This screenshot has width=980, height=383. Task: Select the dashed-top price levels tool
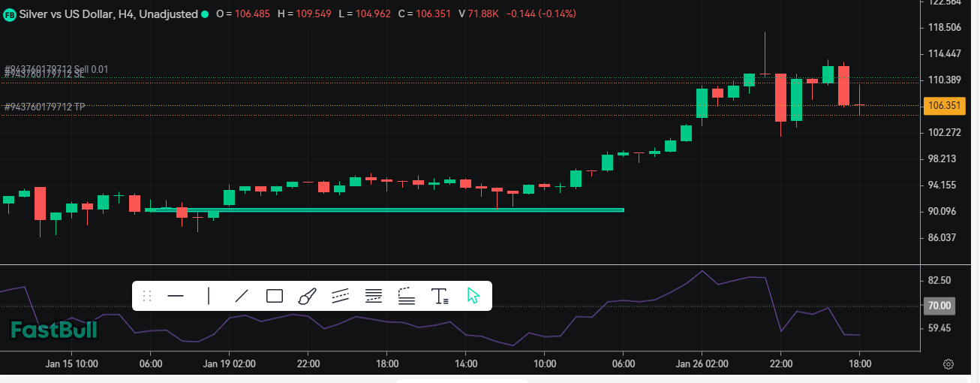406,296
